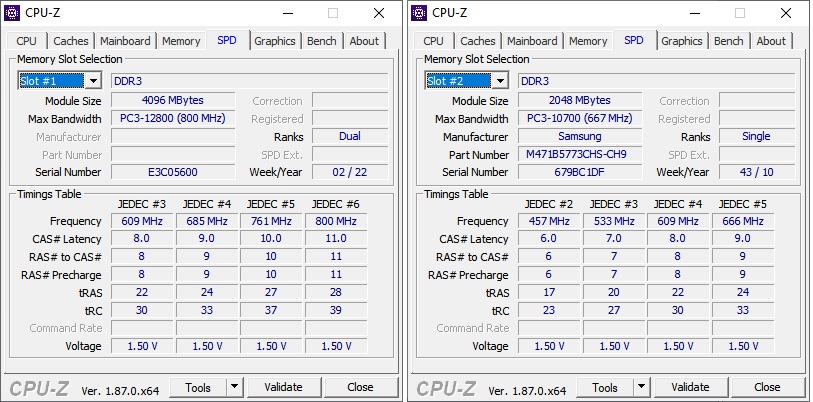Open Caches tab in right window
This screenshot has height=402, width=813.
point(478,41)
